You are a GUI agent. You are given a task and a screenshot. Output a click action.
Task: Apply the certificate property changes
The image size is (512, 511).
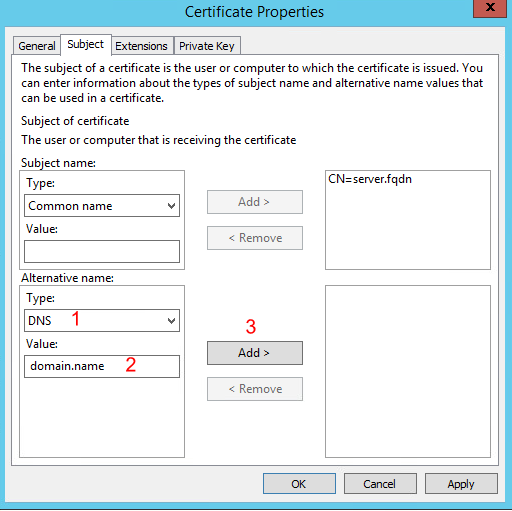(461, 484)
